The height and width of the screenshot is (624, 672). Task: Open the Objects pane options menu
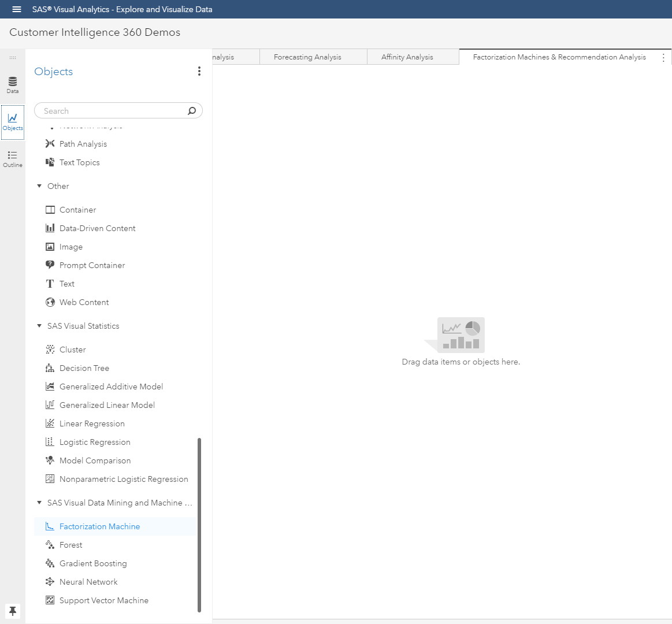(x=199, y=71)
